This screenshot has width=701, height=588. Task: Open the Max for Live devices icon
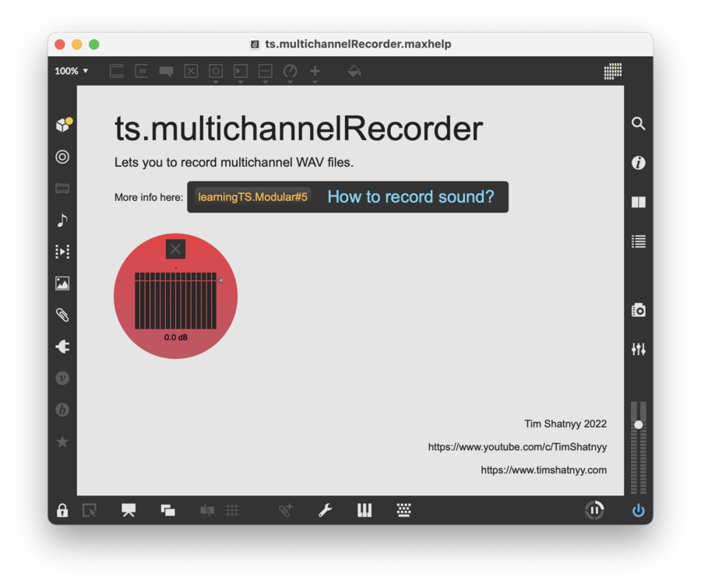tap(62, 157)
